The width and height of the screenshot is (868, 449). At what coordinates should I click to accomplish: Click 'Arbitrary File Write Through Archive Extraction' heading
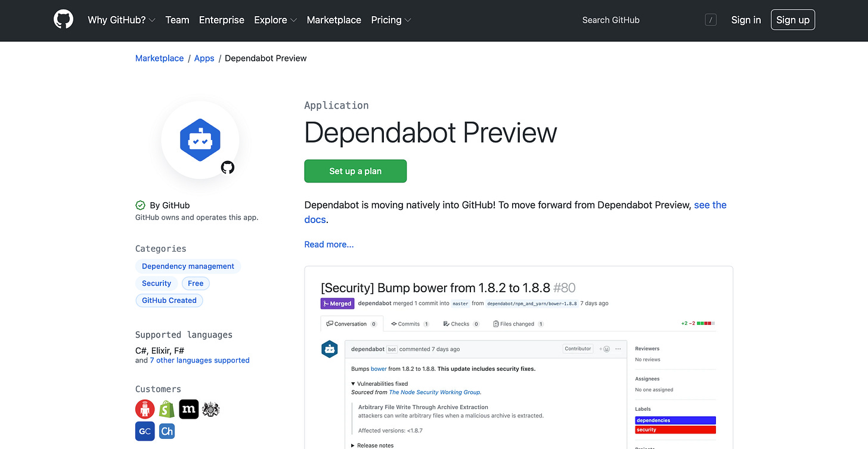pos(423,407)
